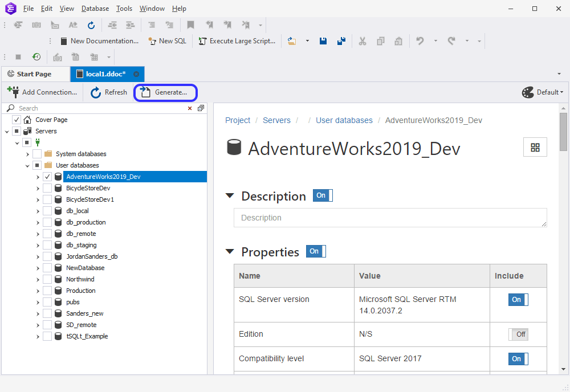Expand the AdventureWorks2019_Dev node
570x392 pixels.
[x=38, y=177]
